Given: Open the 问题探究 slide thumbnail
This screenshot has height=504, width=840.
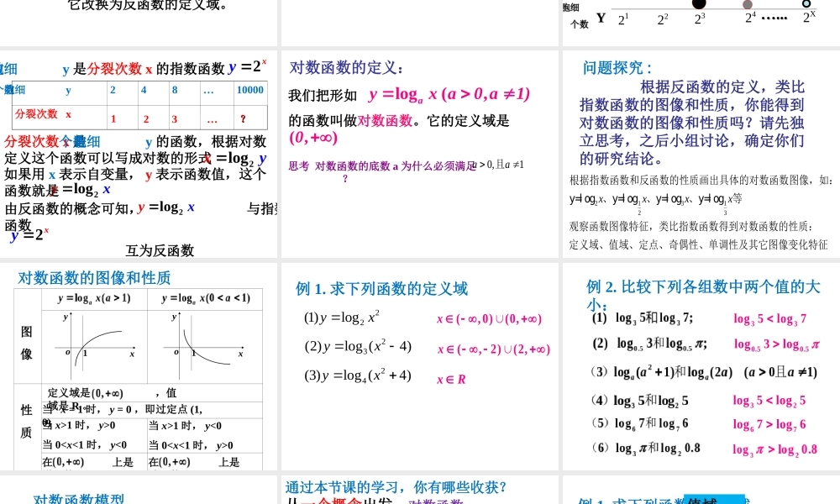Looking at the screenshot, I should pos(701,155).
